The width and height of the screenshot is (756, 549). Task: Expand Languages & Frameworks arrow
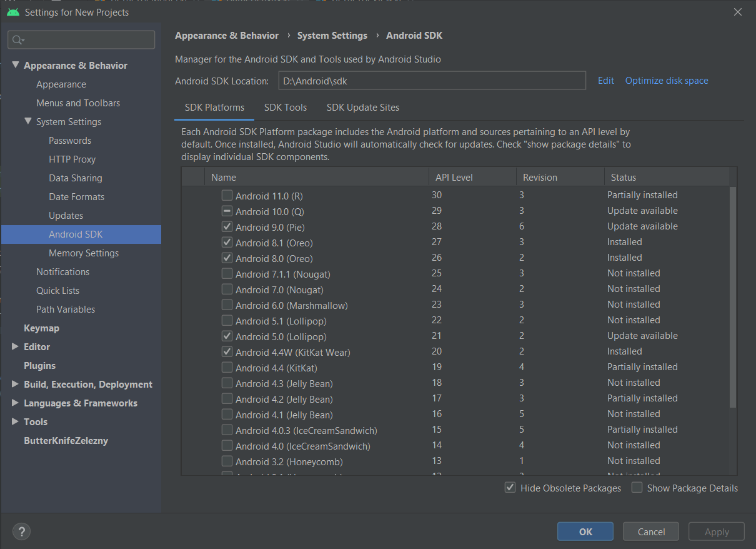point(16,403)
